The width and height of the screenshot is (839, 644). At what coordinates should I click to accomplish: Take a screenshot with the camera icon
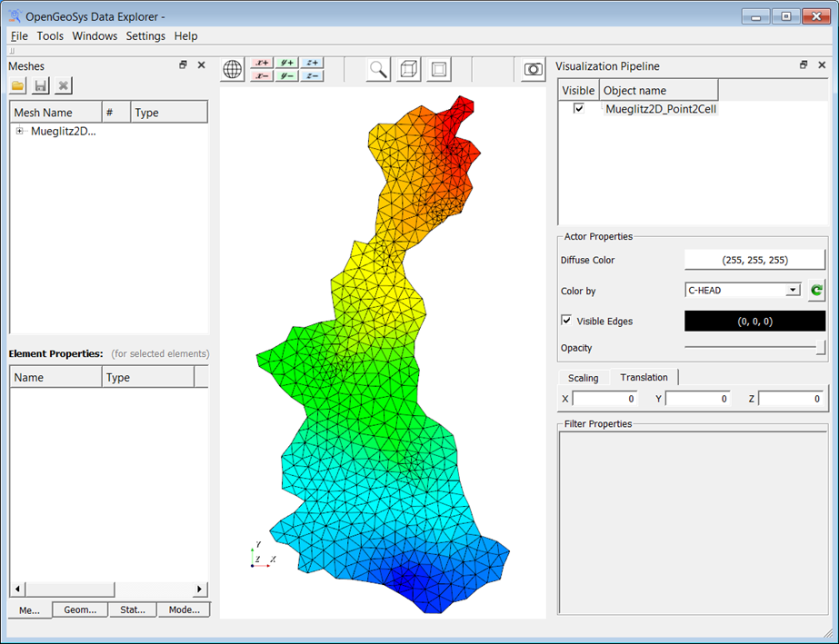click(534, 69)
